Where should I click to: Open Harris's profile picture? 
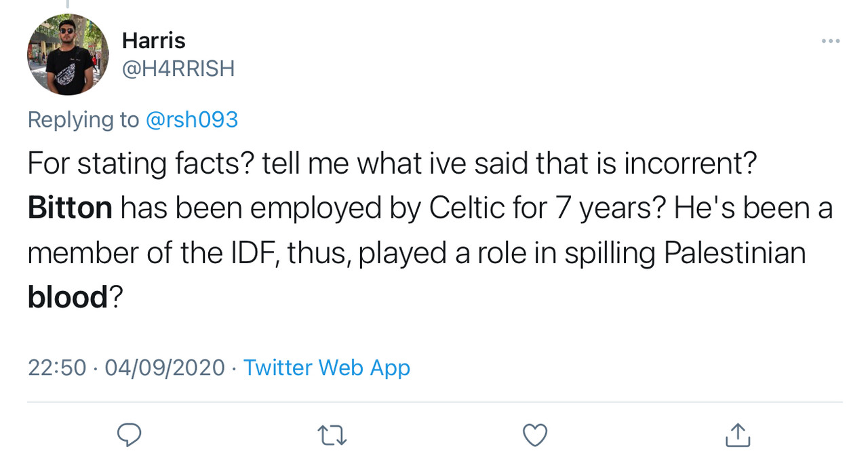(68, 54)
